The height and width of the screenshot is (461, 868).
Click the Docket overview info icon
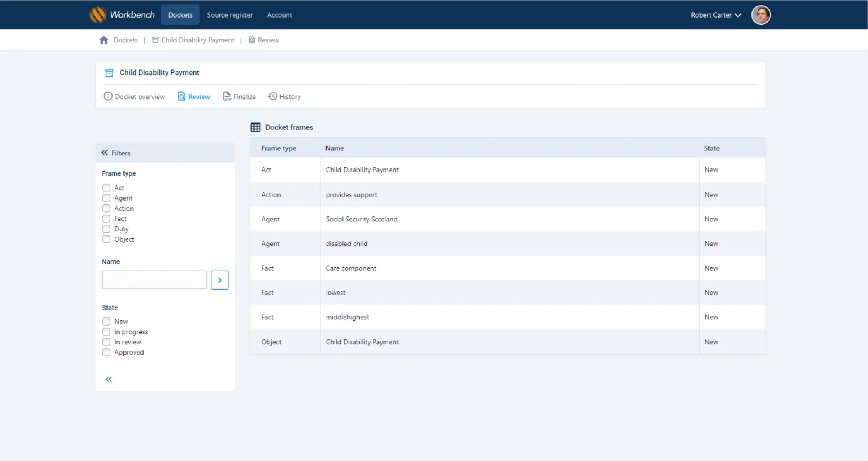(x=108, y=96)
